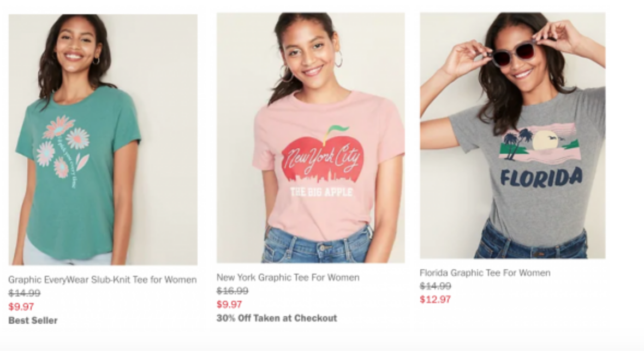Click the $9.97 sale price above Best Seller

click(x=21, y=306)
